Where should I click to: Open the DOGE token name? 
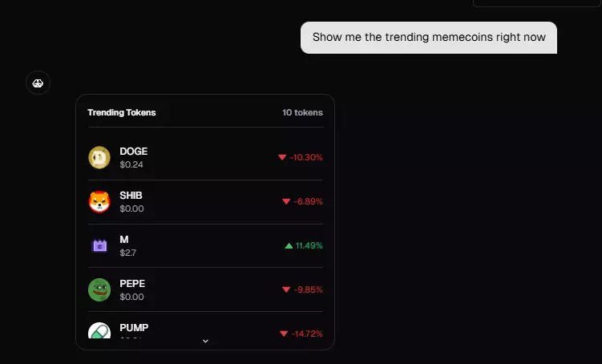click(133, 152)
